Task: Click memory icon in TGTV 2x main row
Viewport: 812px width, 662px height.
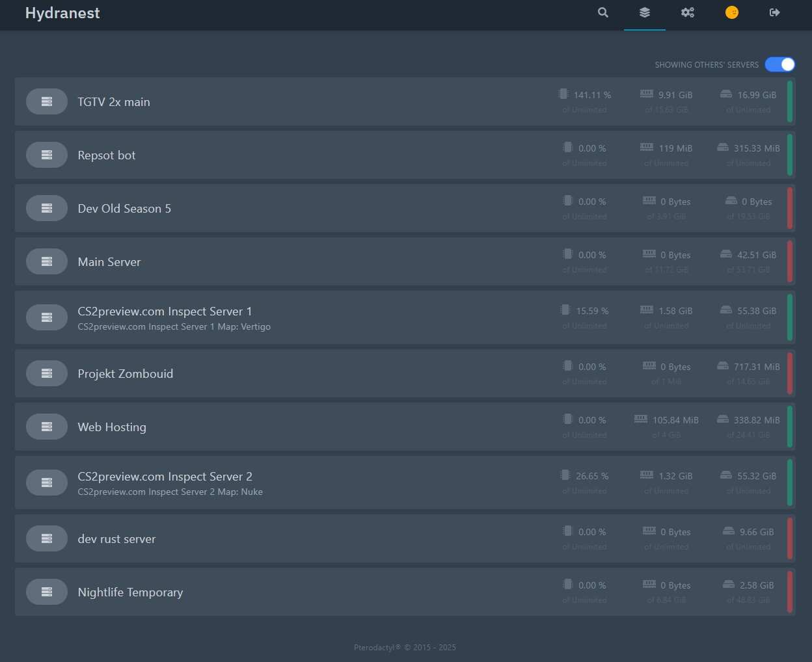Action: [647, 94]
